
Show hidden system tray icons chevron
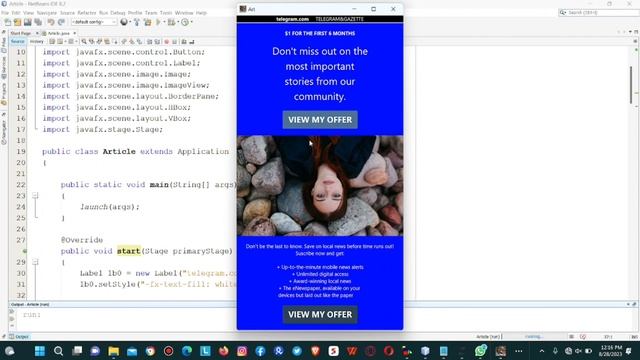[x=542, y=351]
